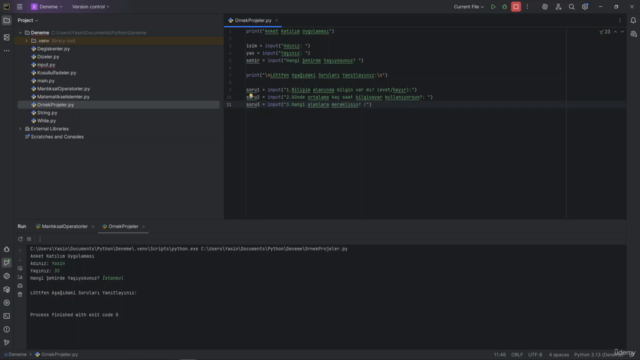Go to next highlighted problem arrow
The height and width of the screenshot is (360, 640).
pos(622,32)
